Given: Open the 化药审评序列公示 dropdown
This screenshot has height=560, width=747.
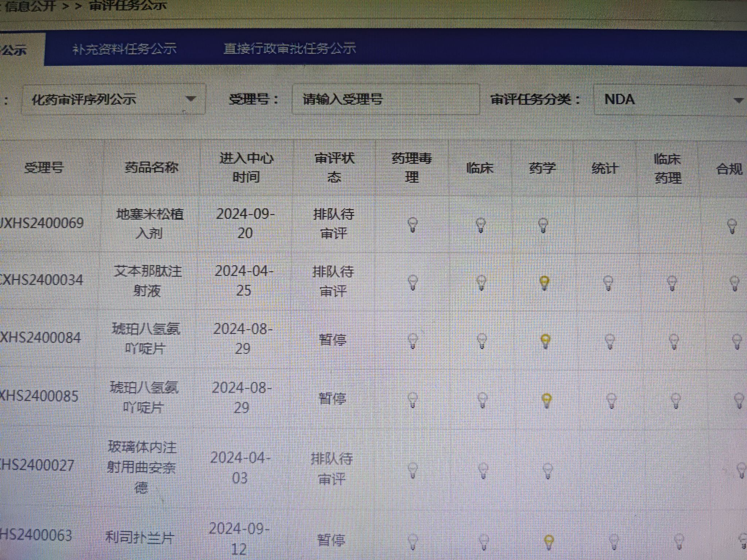Looking at the screenshot, I should click(114, 99).
